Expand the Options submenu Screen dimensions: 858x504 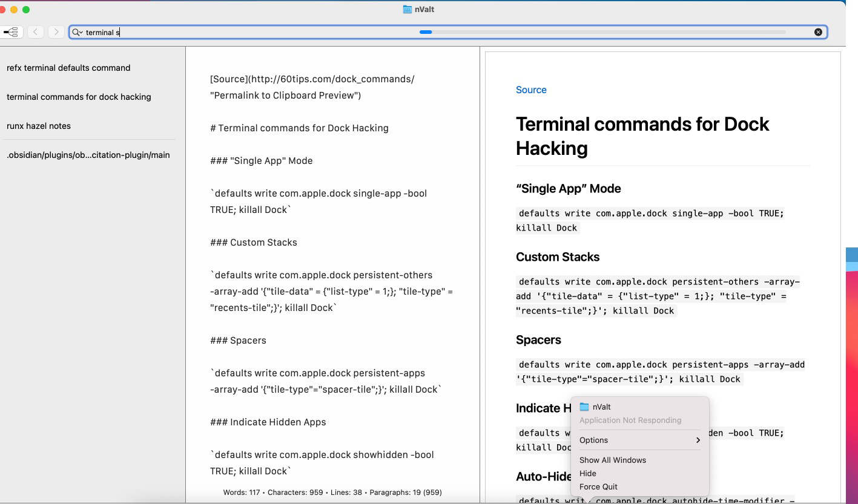639,440
